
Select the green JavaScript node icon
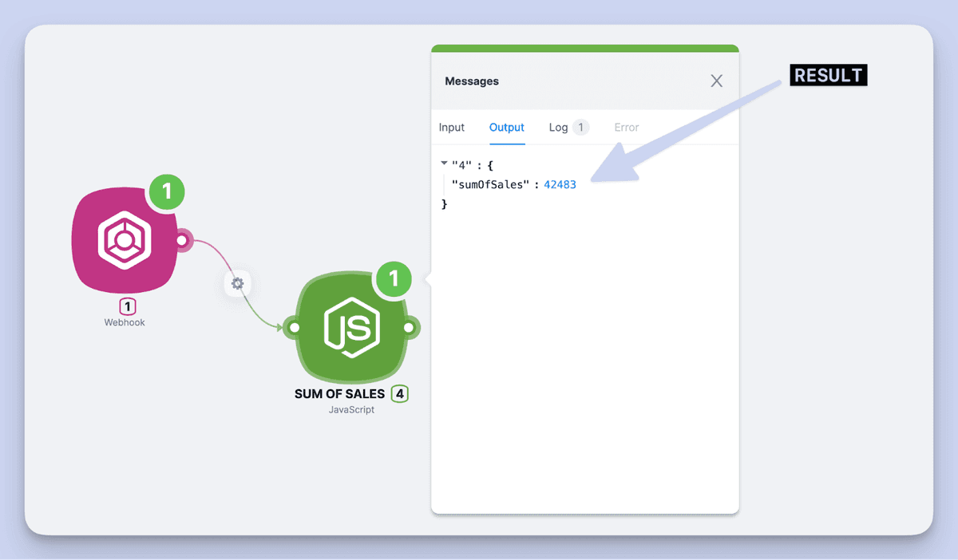(x=351, y=328)
